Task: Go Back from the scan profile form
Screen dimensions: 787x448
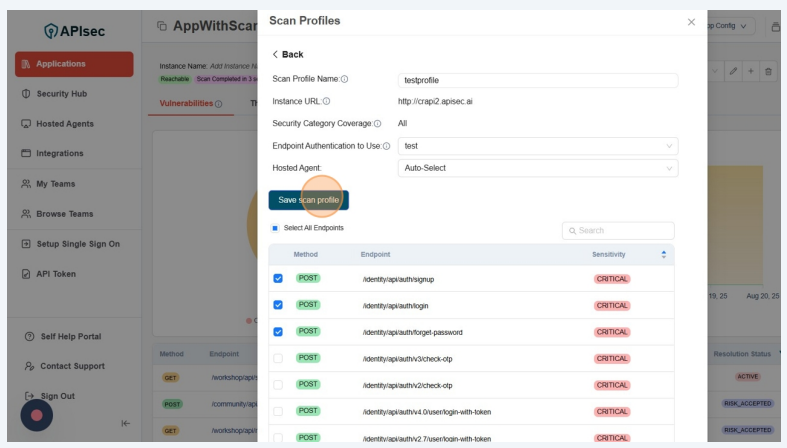Action: tap(288, 54)
